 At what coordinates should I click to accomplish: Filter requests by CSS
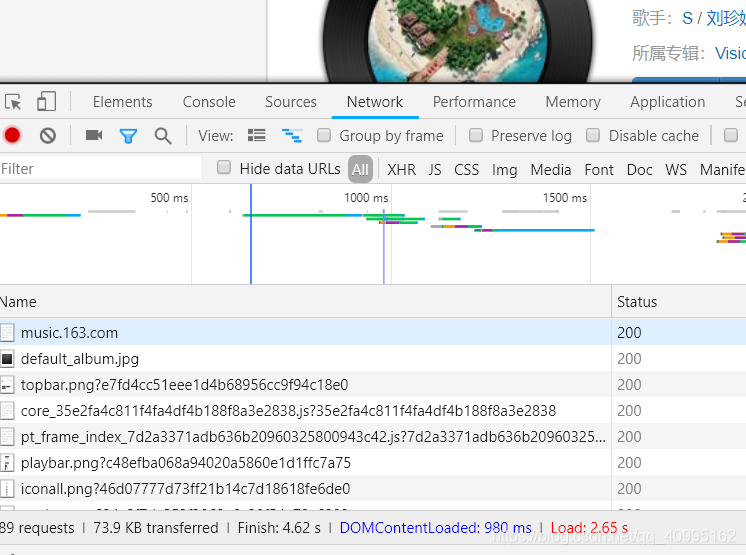466,169
